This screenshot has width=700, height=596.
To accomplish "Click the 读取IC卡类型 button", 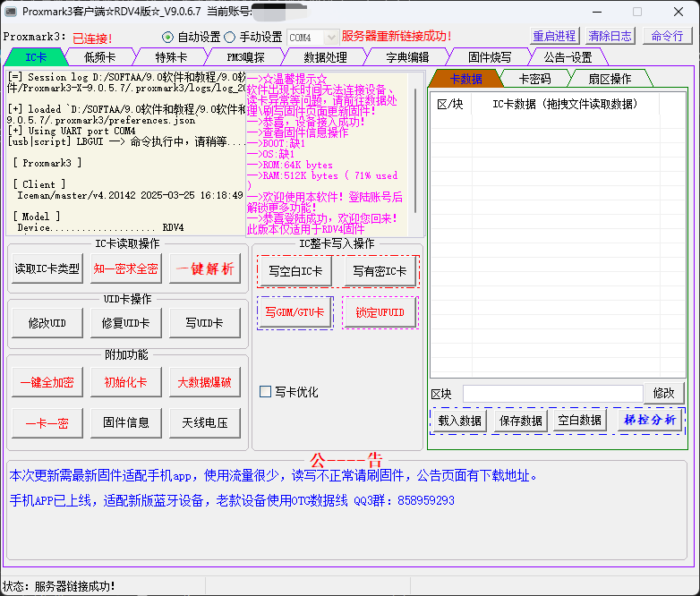I will (x=47, y=268).
